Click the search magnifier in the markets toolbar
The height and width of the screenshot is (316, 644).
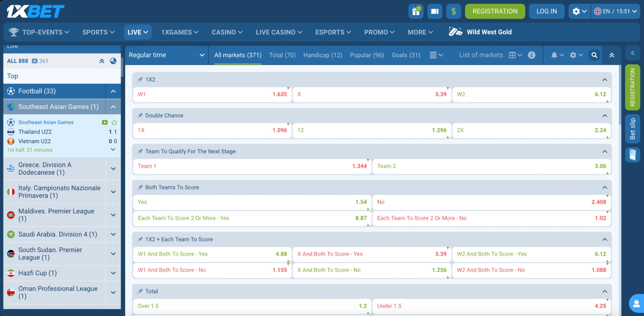(x=594, y=55)
